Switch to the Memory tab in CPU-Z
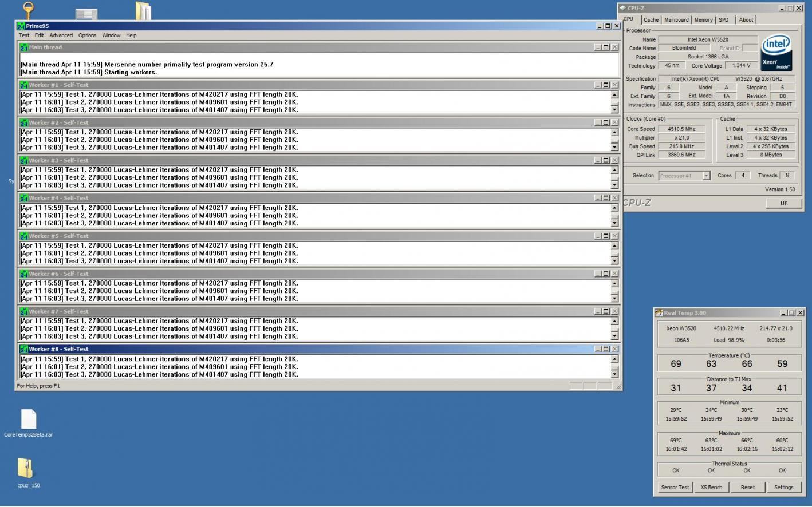 click(703, 20)
